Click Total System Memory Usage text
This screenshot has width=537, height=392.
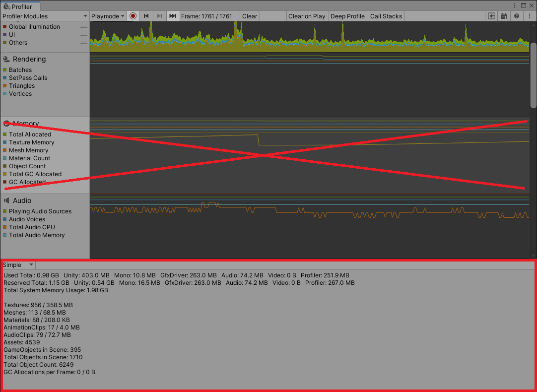56,290
